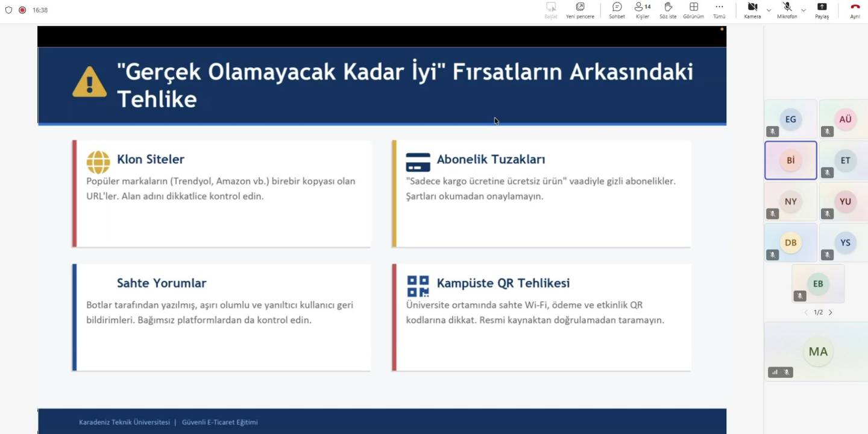
Task: Click Yeni pencere pop-out icon
Action: click(x=580, y=10)
